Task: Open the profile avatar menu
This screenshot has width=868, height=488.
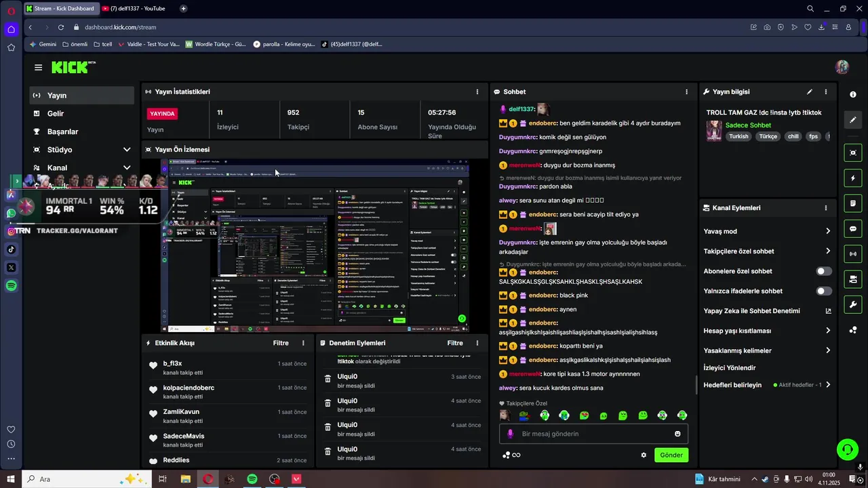Action: pos(842,67)
